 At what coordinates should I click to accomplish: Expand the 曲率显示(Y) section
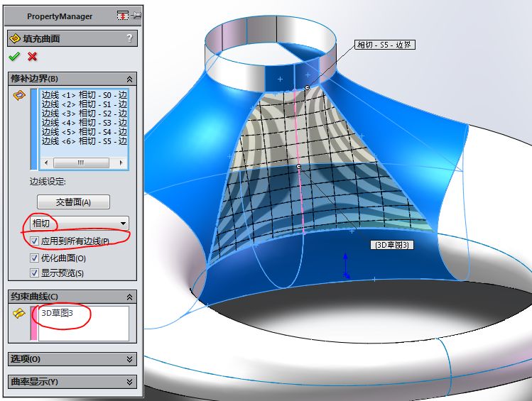pyautogui.click(x=129, y=382)
